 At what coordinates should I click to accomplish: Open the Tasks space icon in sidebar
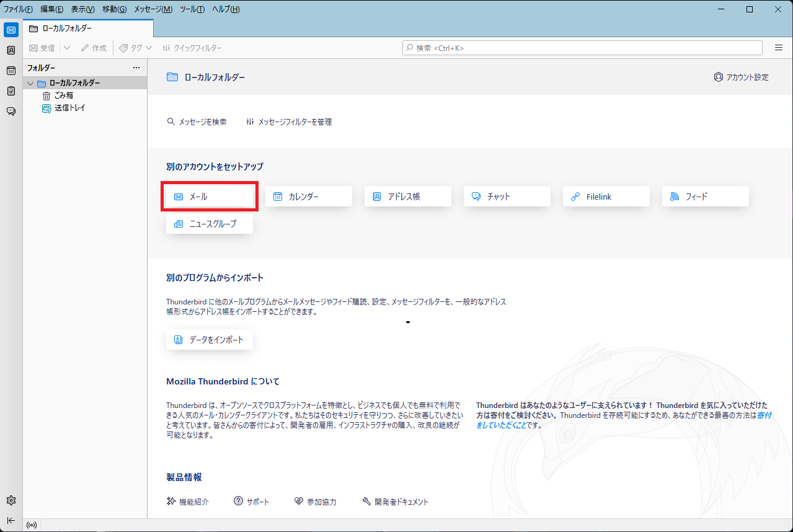[x=11, y=91]
